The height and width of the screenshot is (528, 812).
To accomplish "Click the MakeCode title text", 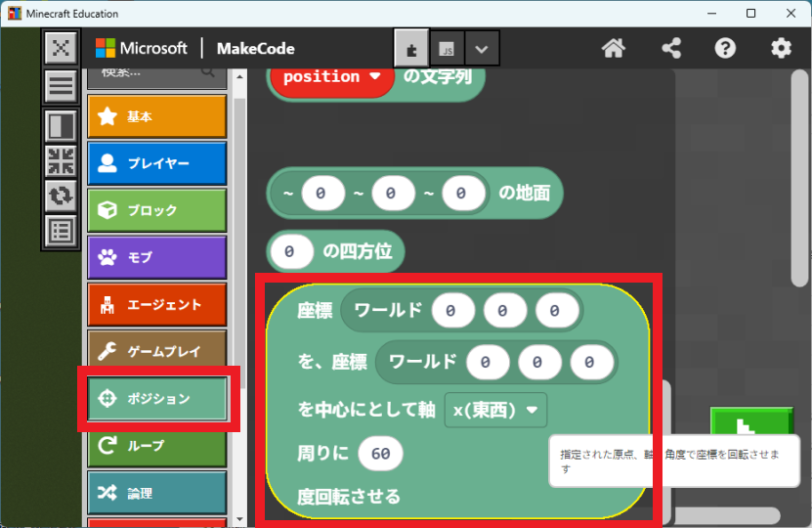I will 255,49.
